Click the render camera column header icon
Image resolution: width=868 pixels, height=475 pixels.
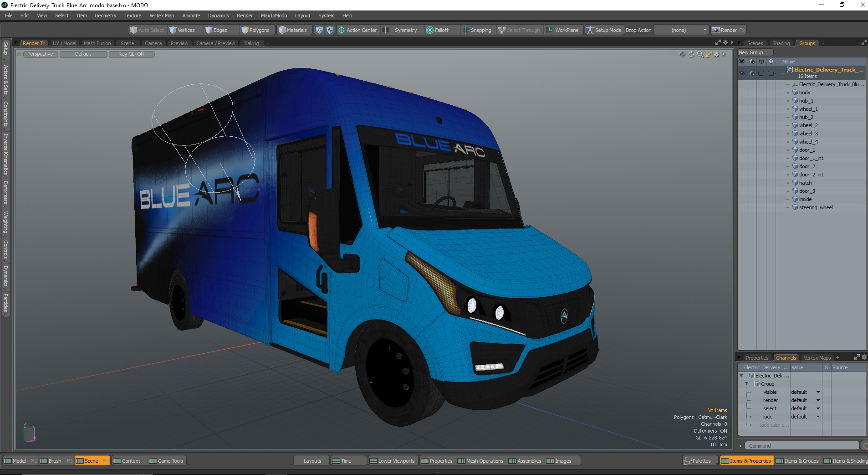coord(752,62)
